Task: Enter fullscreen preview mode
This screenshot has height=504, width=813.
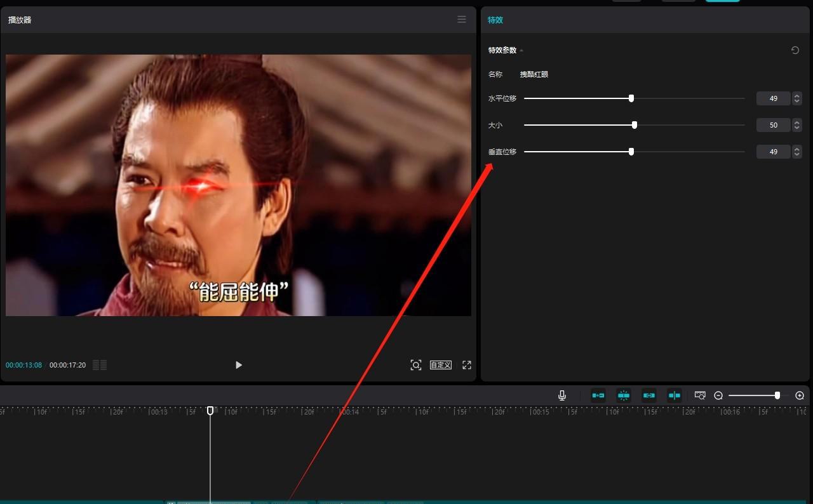Action: [x=467, y=365]
